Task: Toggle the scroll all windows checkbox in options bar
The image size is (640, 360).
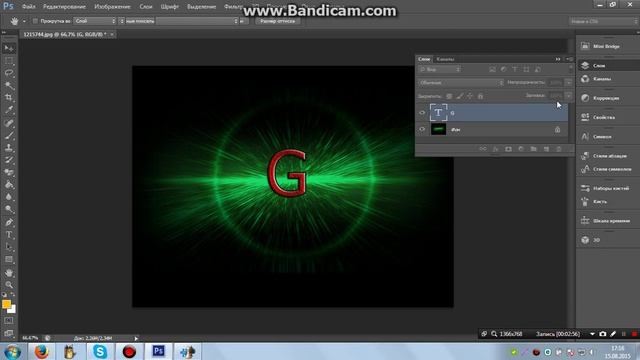Action: [35, 21]
